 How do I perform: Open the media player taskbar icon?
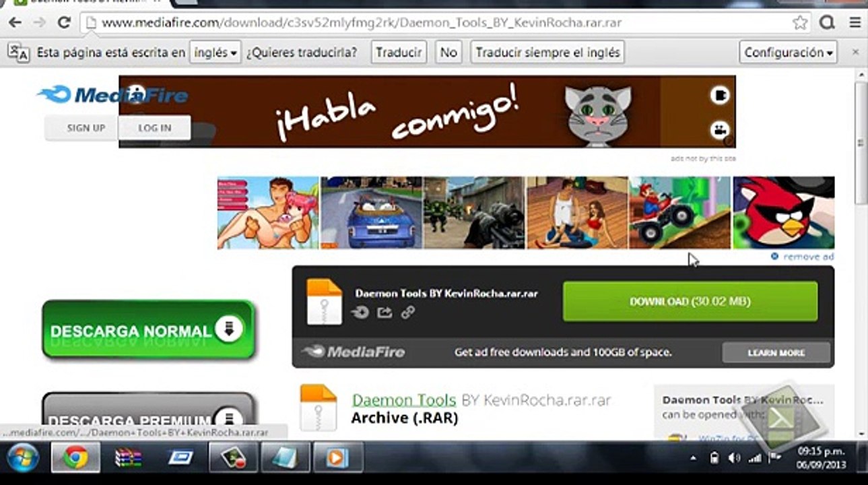[337, 459]
